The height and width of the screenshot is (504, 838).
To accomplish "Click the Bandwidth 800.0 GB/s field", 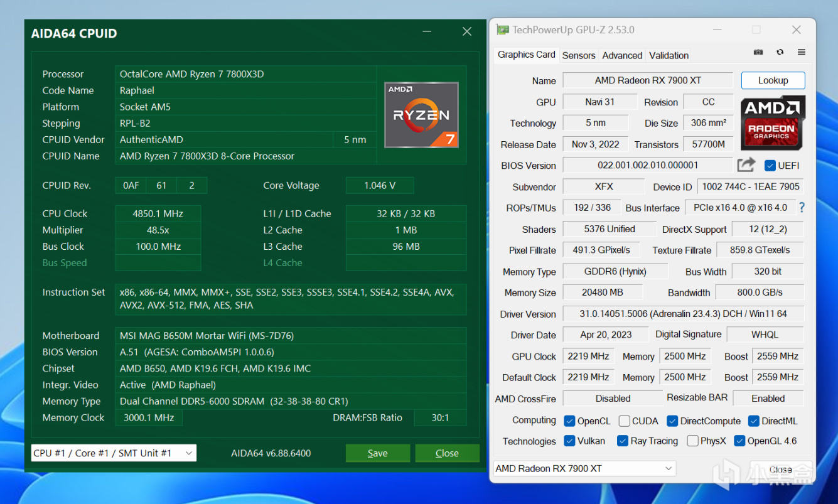I will pos(760,292).
